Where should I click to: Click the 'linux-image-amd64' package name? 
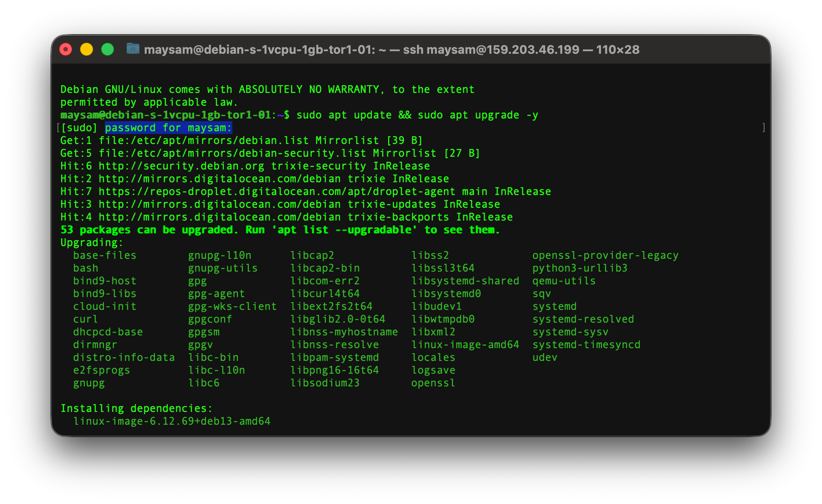(x=465, y=345)
